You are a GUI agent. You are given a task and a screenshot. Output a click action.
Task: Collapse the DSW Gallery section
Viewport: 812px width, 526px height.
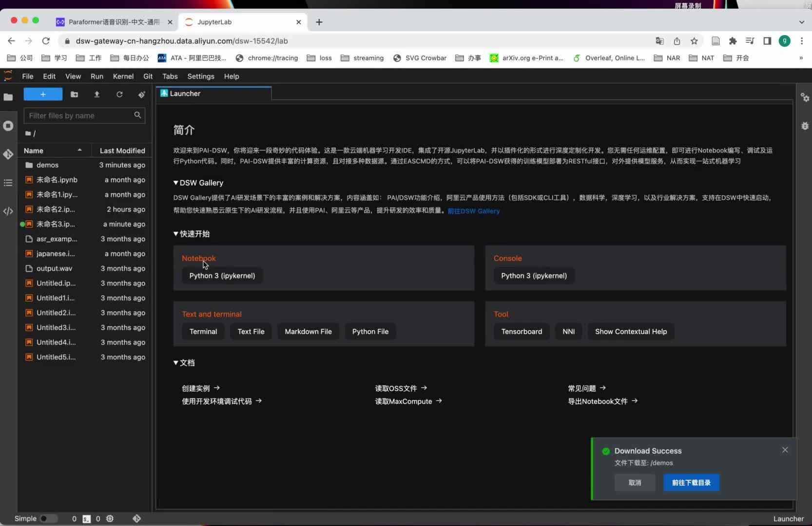point(175,183)
